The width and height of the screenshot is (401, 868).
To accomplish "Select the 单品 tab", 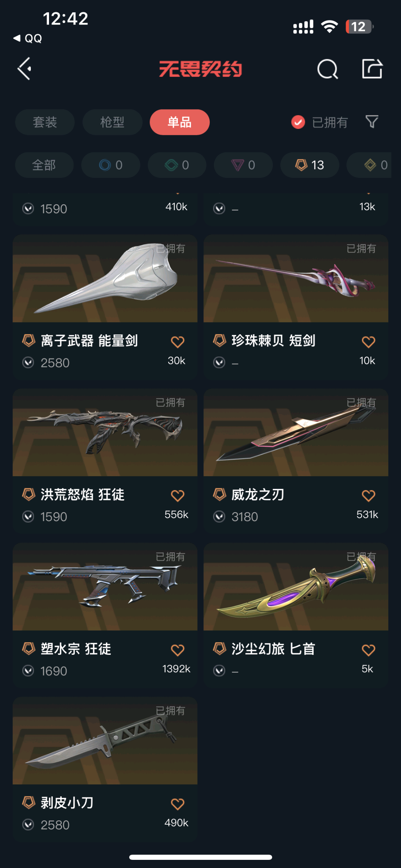I will click(x=180, y=122).
